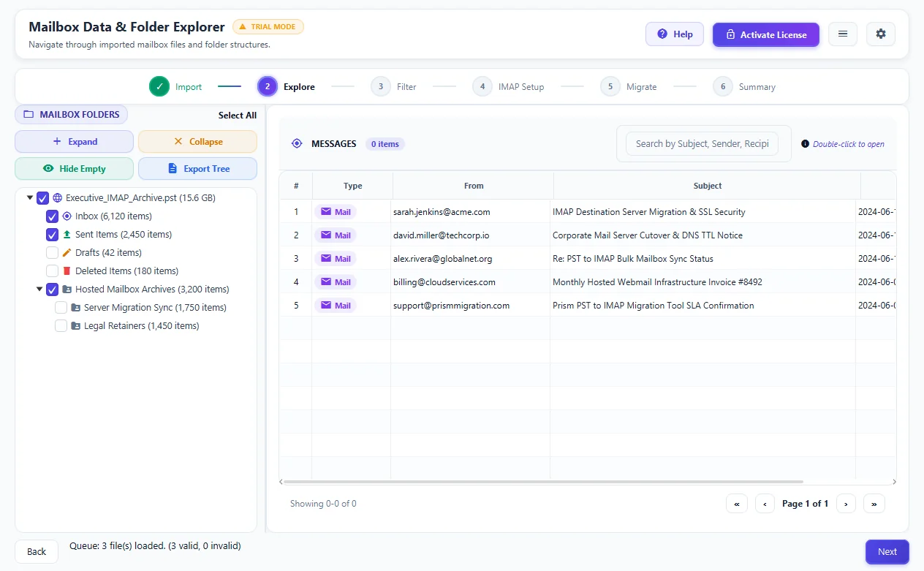Check the Deleted Items checkbox
This screenshot has width=924, height=571.
pyautogui.click(x=52, y=271)
